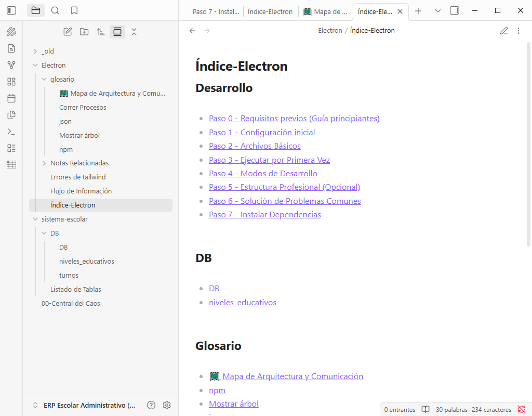Expand the Notas Relacionadas folder
Screen dimensions: 532x416
(44, 163)
